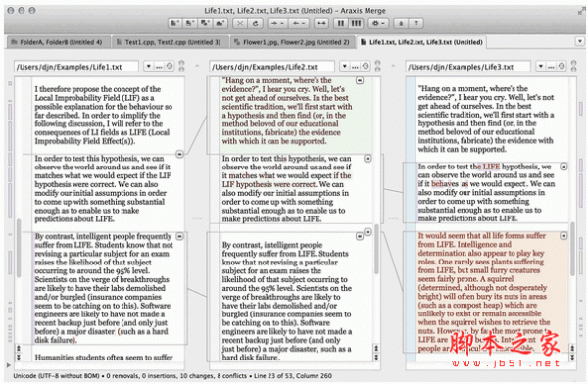Screen dimensions: 588x384
Task: Click next-change down arrow at Life2 pane bottom
Action: (376, 357)
